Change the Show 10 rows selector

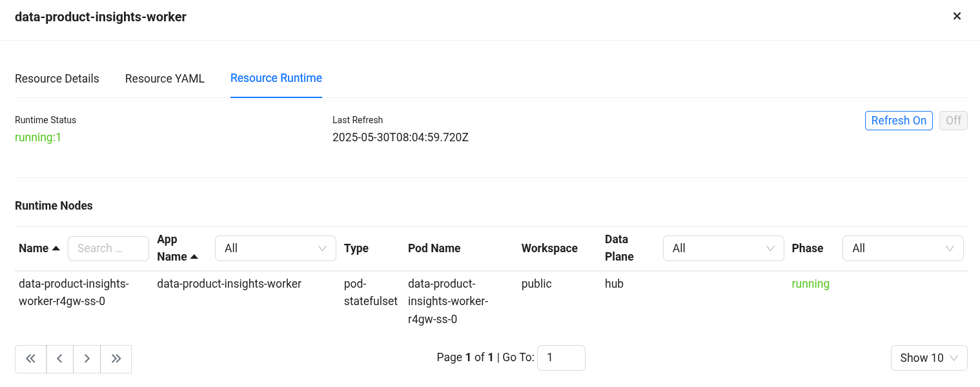928,358
